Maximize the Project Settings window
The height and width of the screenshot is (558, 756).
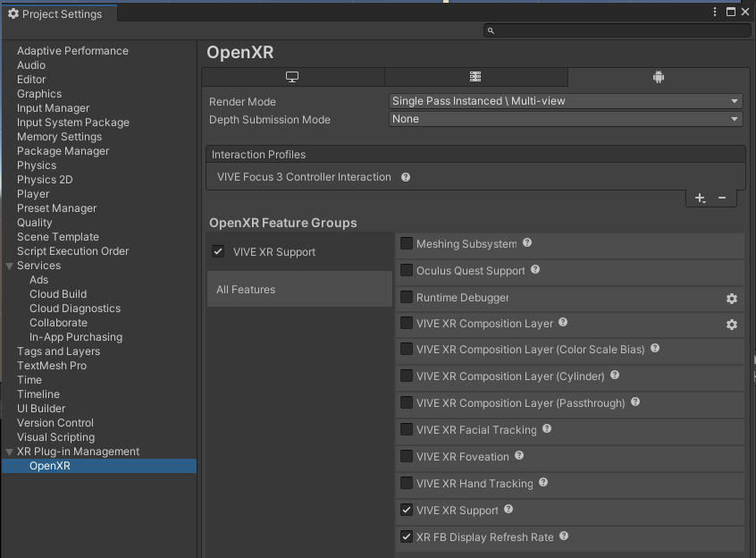click(731, 12)
